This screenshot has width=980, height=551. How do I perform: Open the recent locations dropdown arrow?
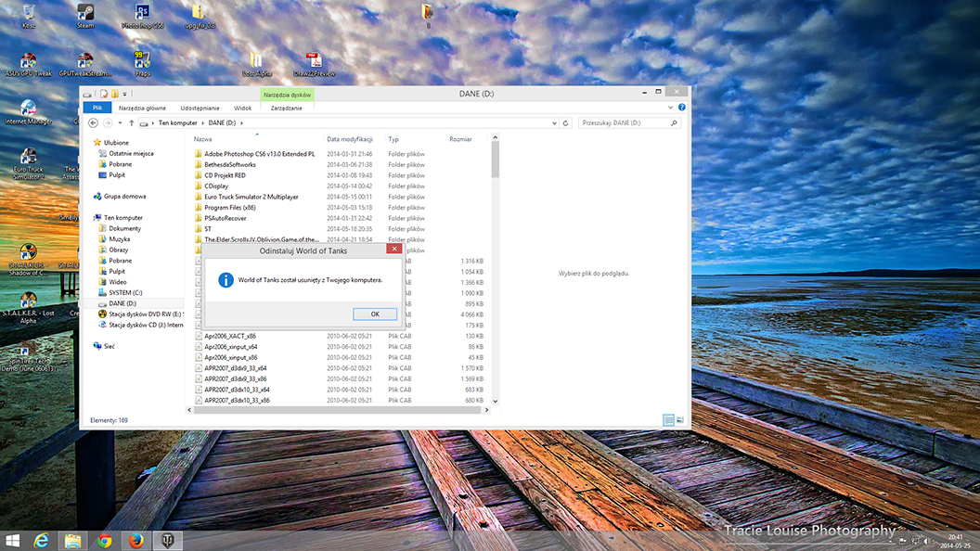(x=120, y=123)
